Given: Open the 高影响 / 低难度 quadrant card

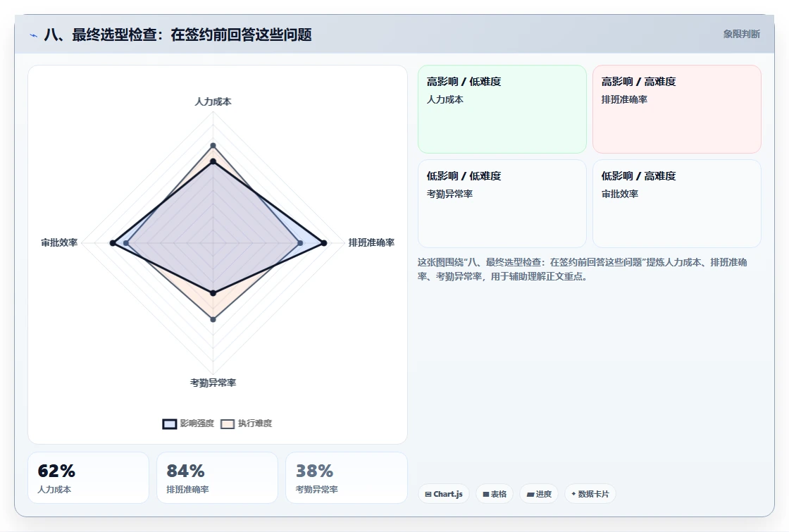Looking at the screenshot, I should pyautogui.click(x=502, y=109).
